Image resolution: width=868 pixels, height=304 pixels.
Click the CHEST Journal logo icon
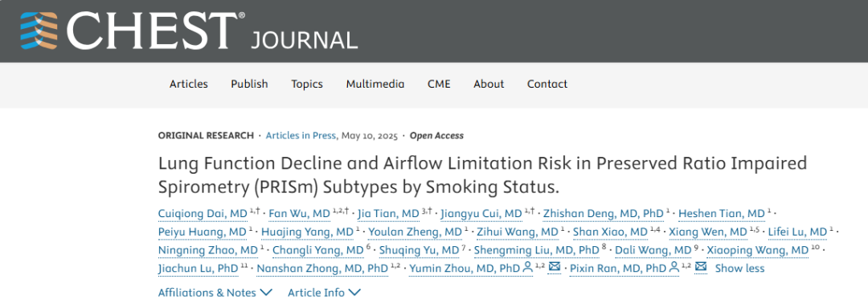(39, 31)
